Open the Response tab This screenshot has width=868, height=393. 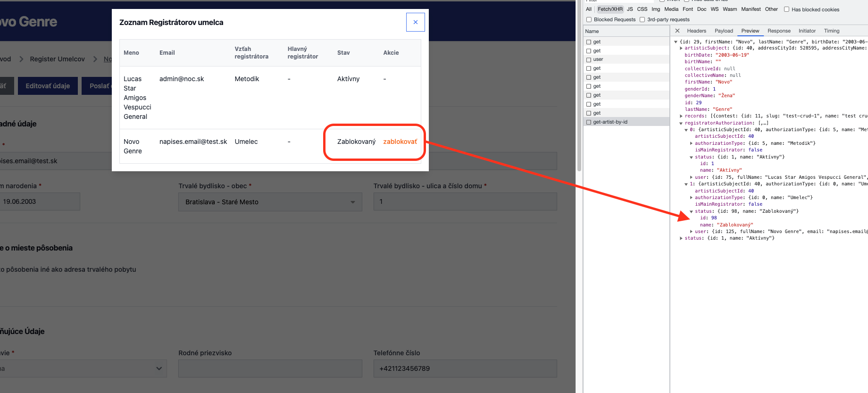point(779,31)
